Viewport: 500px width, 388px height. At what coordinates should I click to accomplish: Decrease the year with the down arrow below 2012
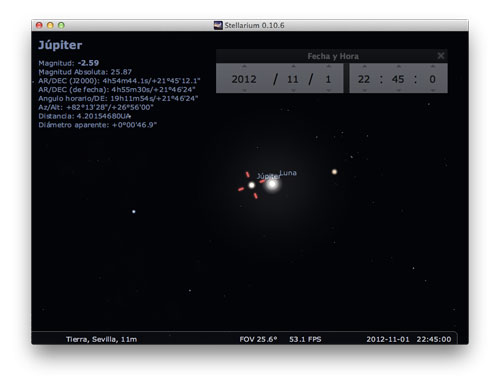pos(244,90)
